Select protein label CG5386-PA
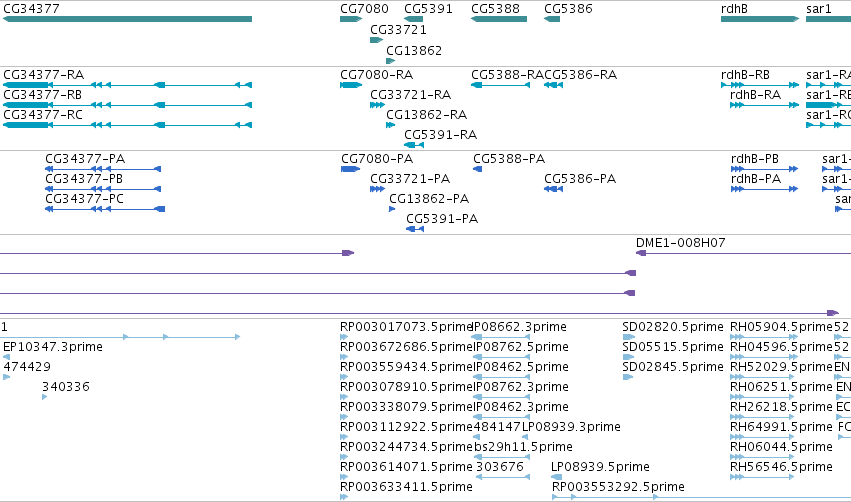The image size is (851, 502). pyautogui.click(x=580, y=179)
